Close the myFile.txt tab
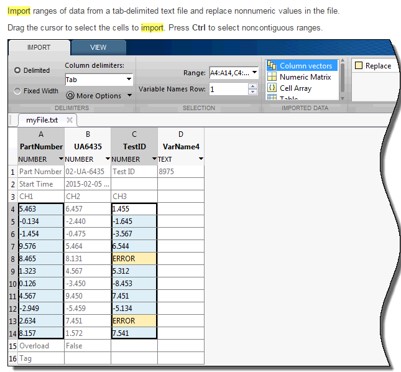Screen dimensions: 401x372 click(69, 120)
